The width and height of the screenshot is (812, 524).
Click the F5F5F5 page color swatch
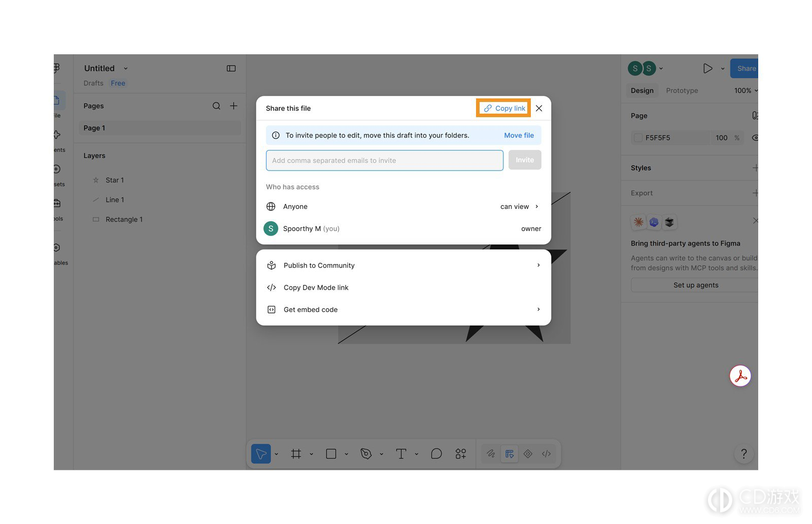638,137
